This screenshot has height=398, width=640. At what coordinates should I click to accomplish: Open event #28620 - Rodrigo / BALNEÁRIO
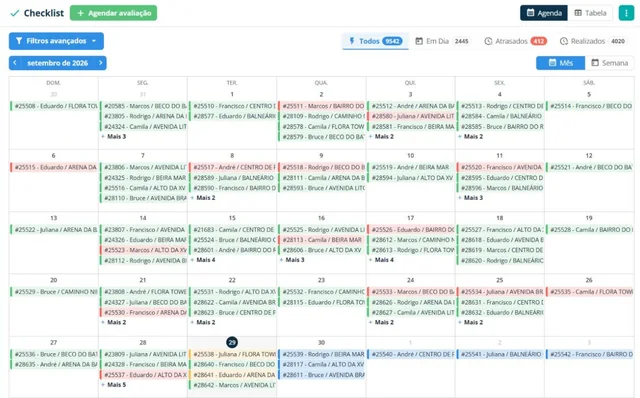500,260
